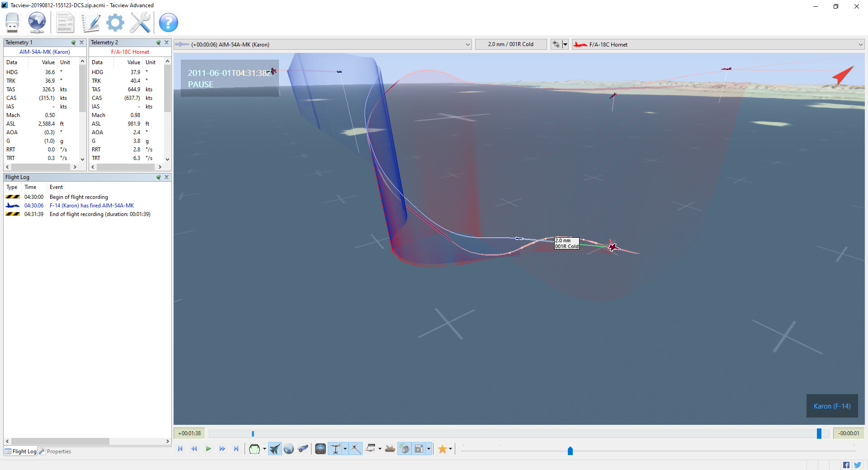Click the playback speed slider handle
868x470 pixels.
[570, 451]
